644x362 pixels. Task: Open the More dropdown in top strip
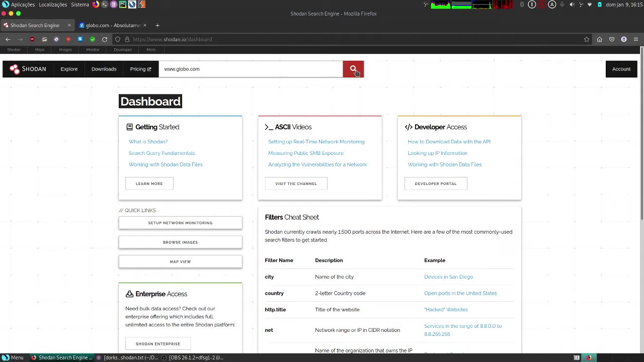pos(151,49)
